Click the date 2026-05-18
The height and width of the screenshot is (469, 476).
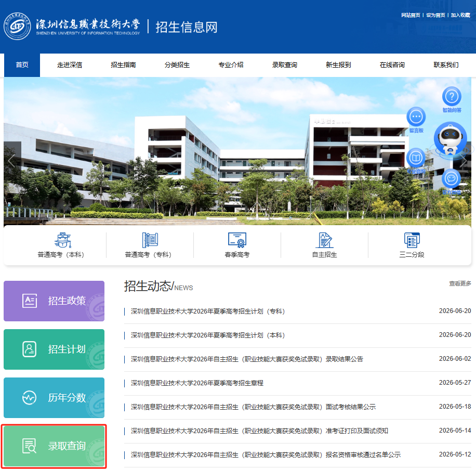coord(455,407)
